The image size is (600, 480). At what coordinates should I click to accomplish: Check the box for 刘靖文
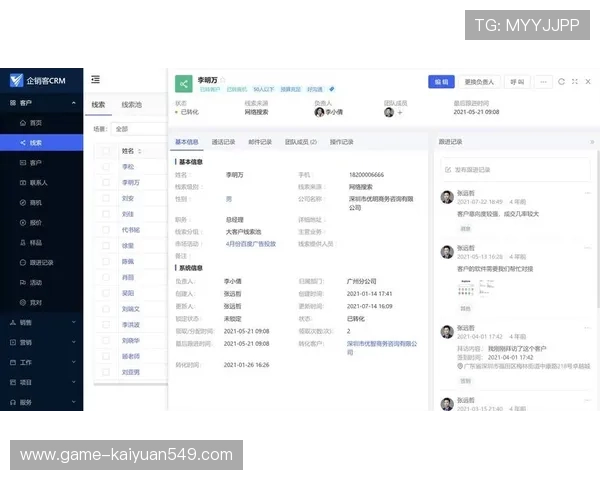106,309
